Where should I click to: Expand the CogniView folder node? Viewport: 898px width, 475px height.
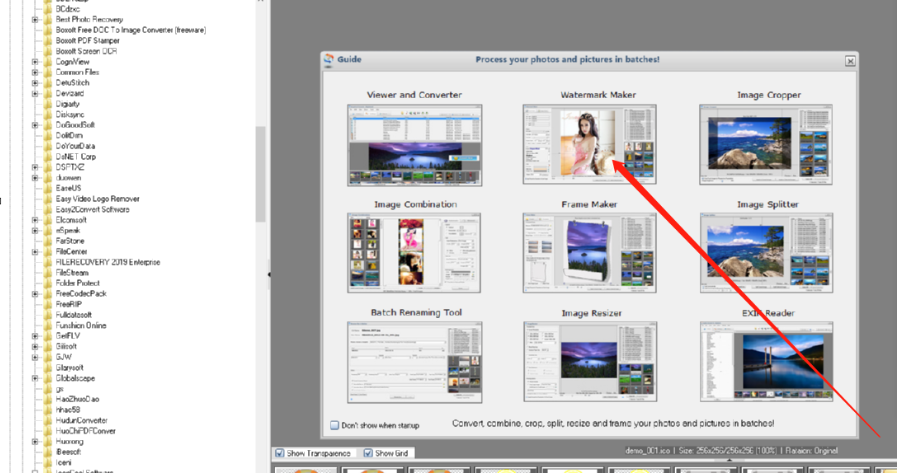coord(35,62)
